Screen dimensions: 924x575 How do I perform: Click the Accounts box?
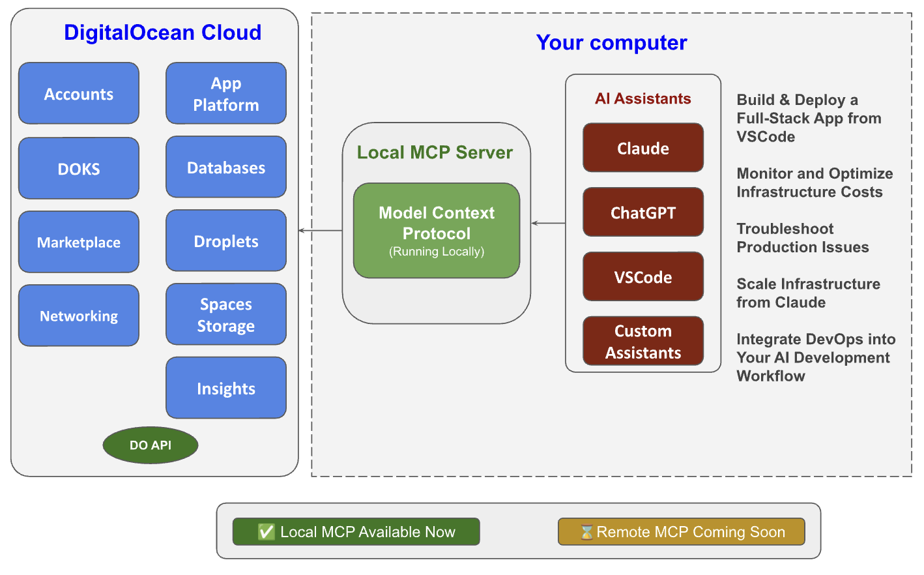pos(79,94)
